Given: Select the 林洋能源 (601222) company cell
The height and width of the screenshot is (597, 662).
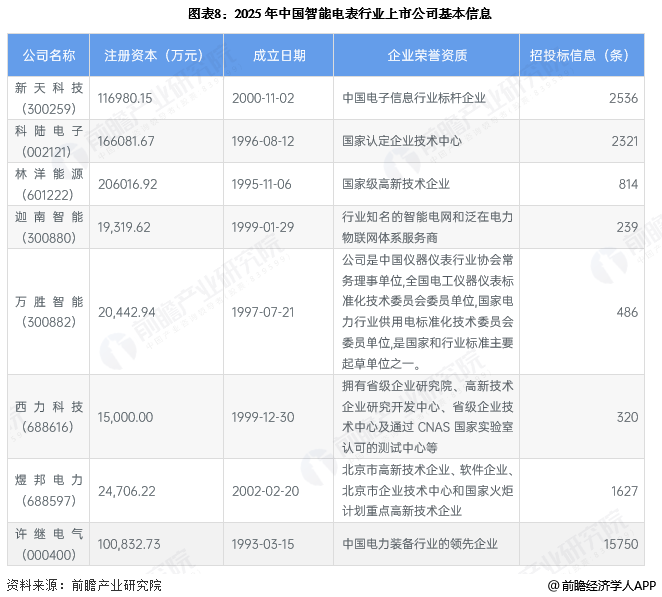Looking at the screenshot, I should 48,184.
